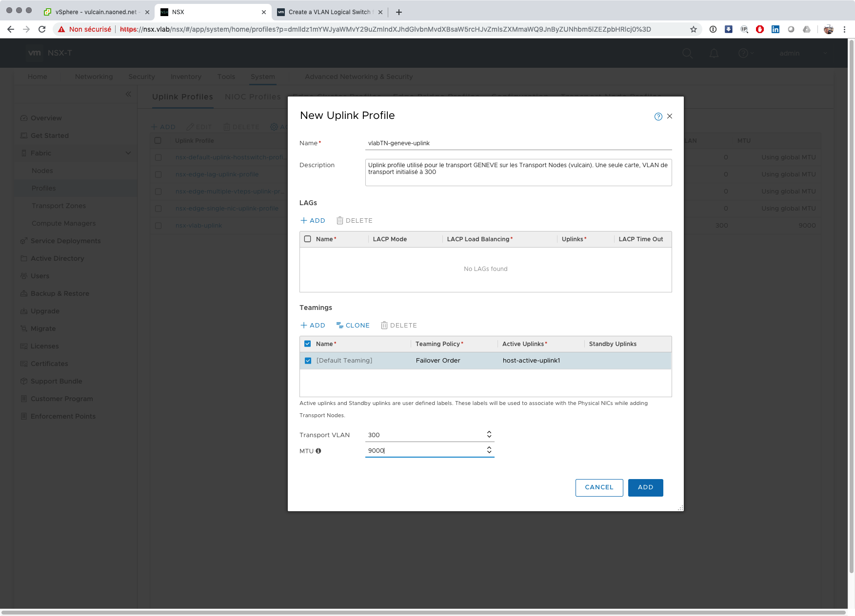Reload the page in browser

(42, 29)
